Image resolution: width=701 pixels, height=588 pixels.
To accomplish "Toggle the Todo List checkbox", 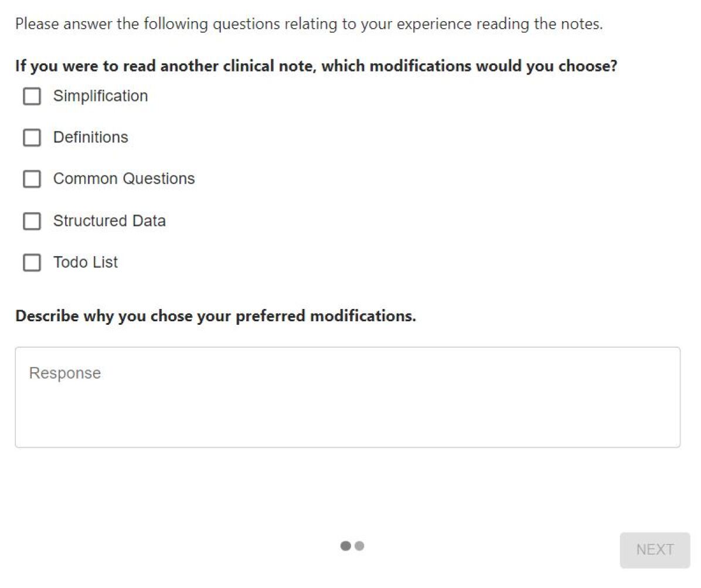I will (x=32, y=263).
